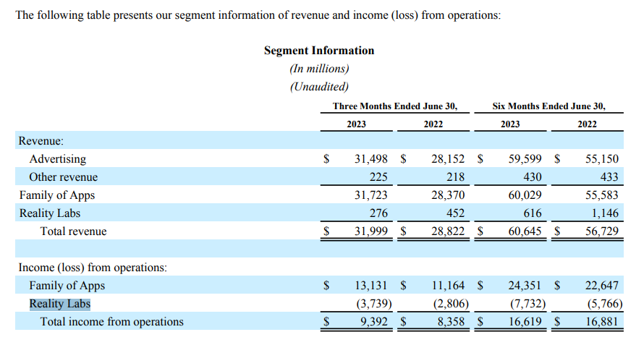Click the Reality Labs revenue value 1,146
The image size is (644, 345).
pyautogui.click(x=603, y=213)
